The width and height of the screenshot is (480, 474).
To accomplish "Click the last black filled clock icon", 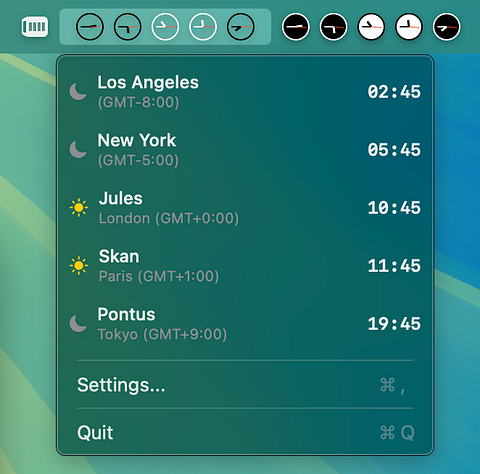I will tap(447, 27).
